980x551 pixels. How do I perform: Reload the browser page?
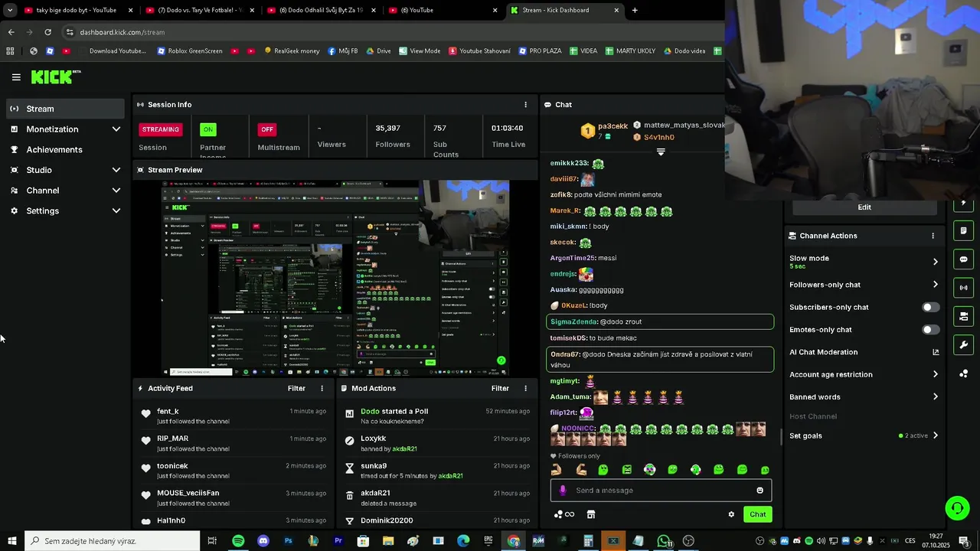tap(47, 32)
